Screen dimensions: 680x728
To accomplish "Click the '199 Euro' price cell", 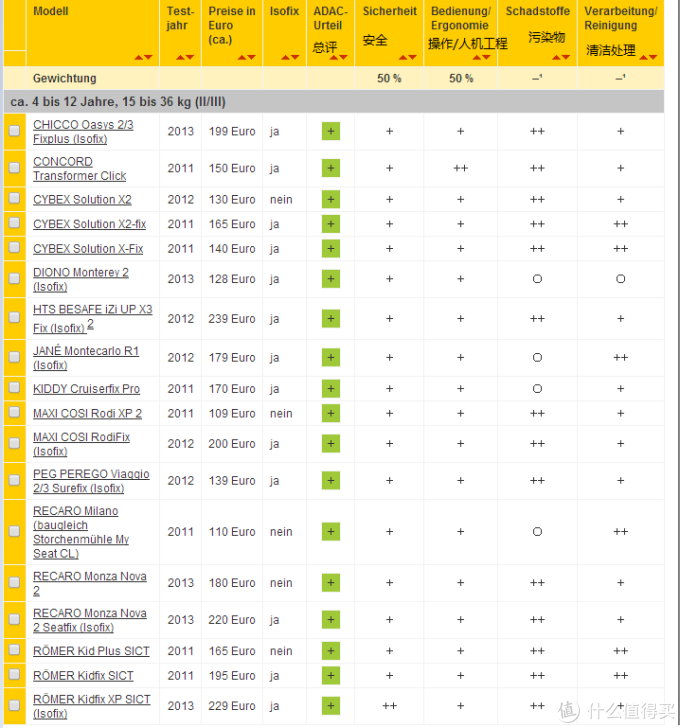I will [x=232, y=131].
